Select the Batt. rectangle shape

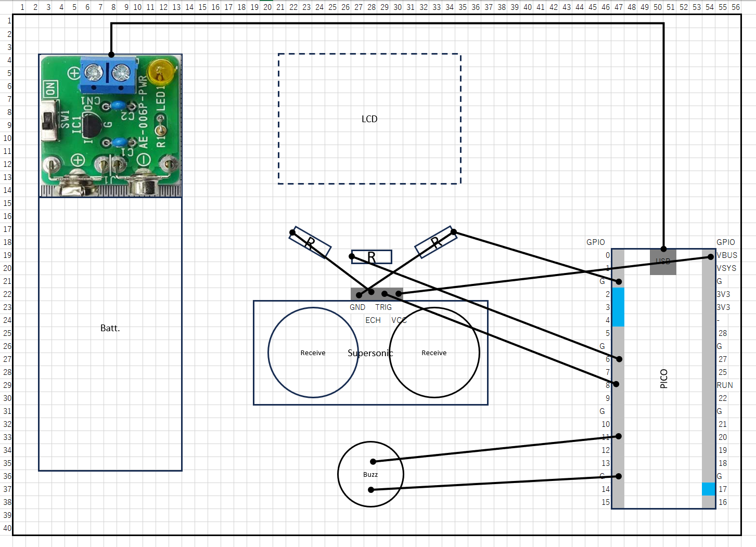[x=110, y=334]
